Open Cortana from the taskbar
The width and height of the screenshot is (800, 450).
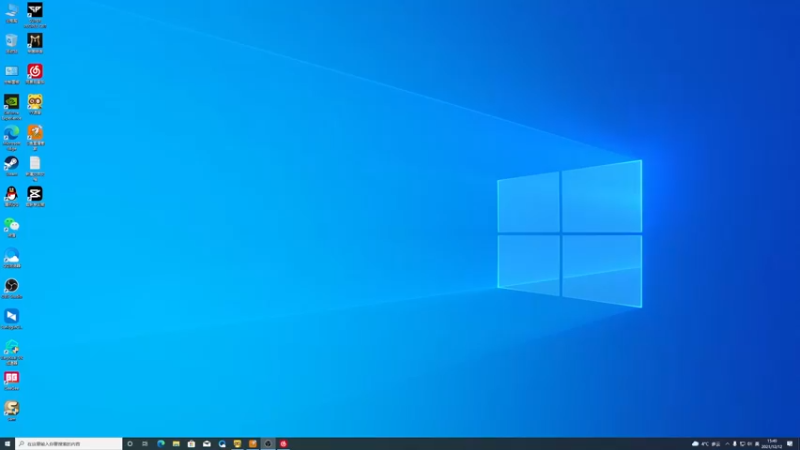(x=130, y=444)
